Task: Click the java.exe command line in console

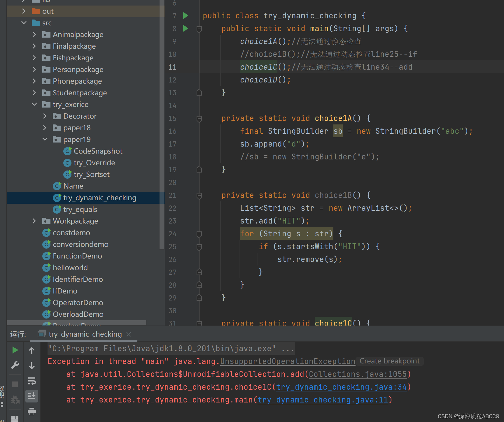Action: pos(171,349)
